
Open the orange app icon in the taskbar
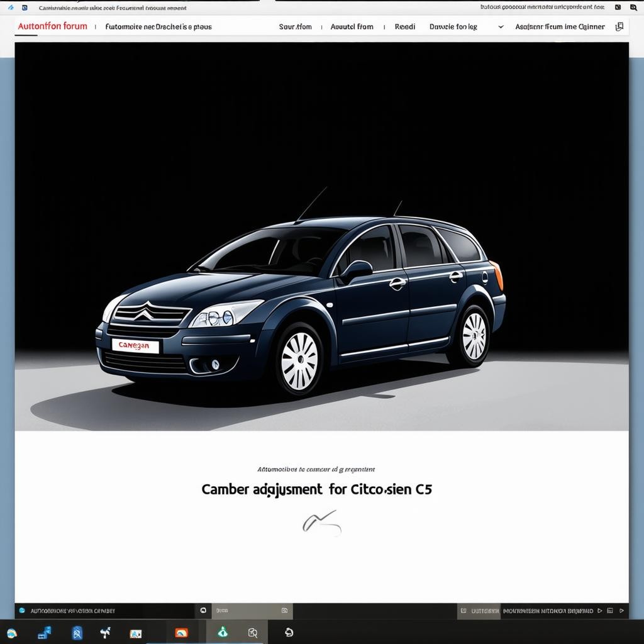(x=181, y=633)
